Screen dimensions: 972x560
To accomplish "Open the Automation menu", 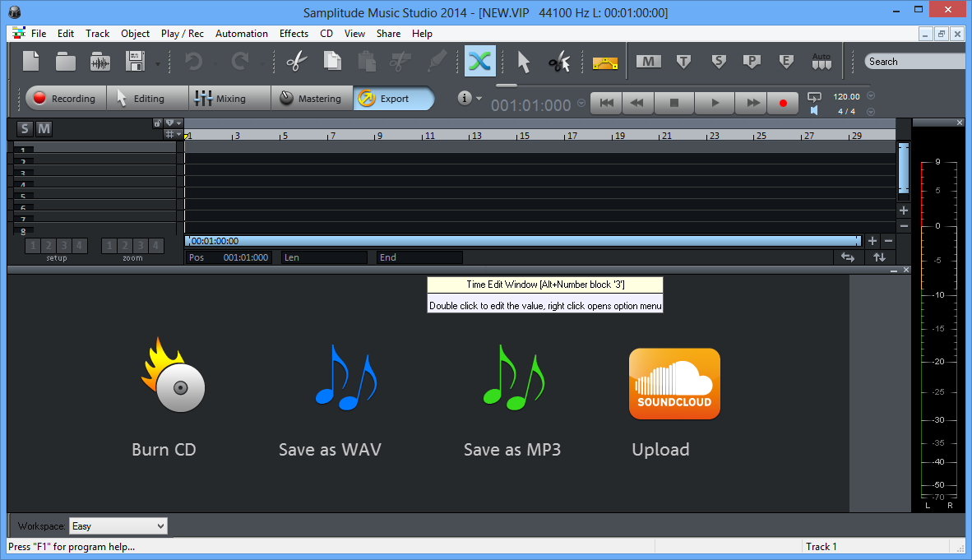I will pyautogui.click(x=242, y=34).
